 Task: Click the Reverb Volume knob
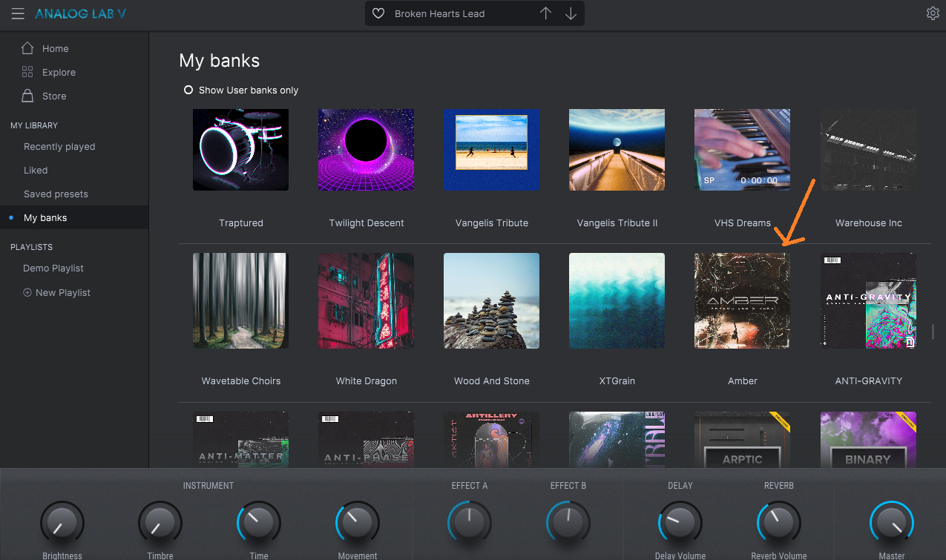778,524
